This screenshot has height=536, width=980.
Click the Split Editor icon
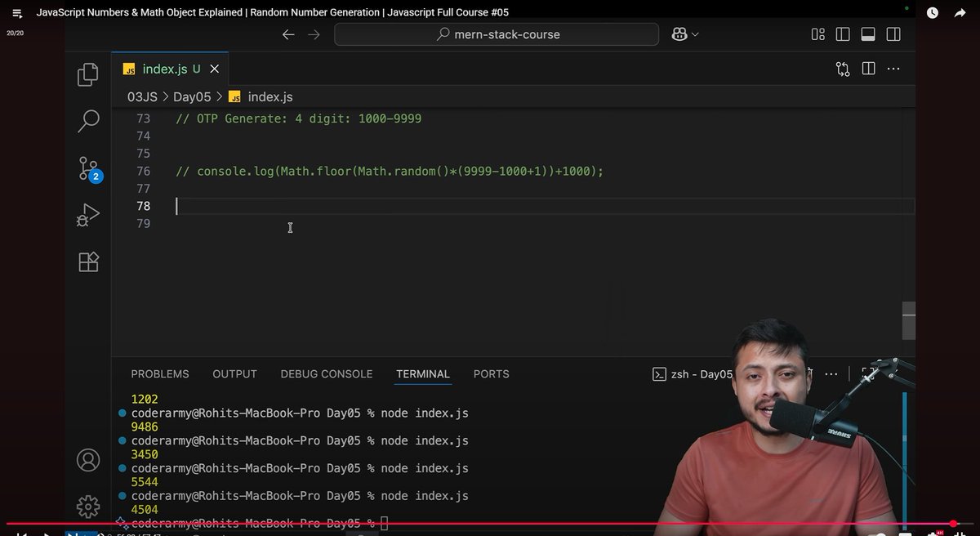867,69
